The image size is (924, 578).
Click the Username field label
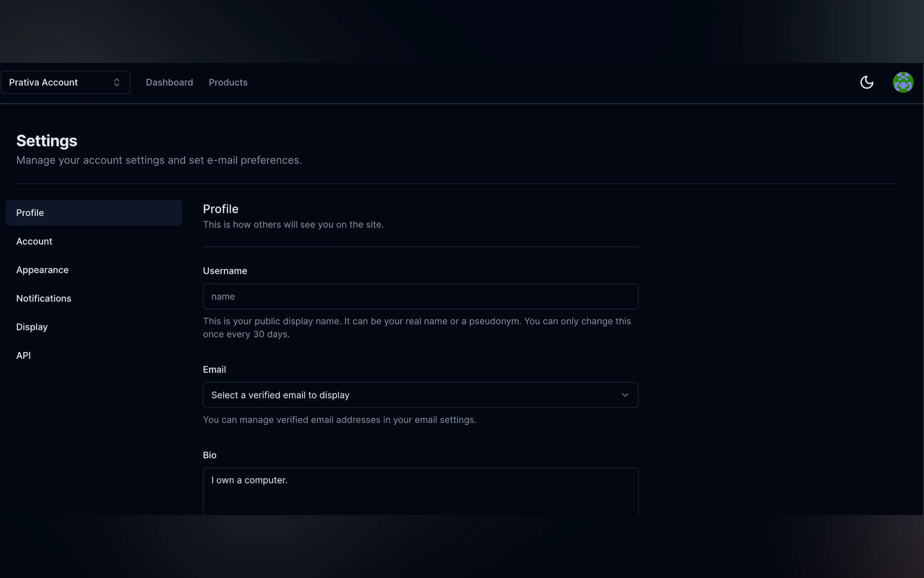(225, 271)
